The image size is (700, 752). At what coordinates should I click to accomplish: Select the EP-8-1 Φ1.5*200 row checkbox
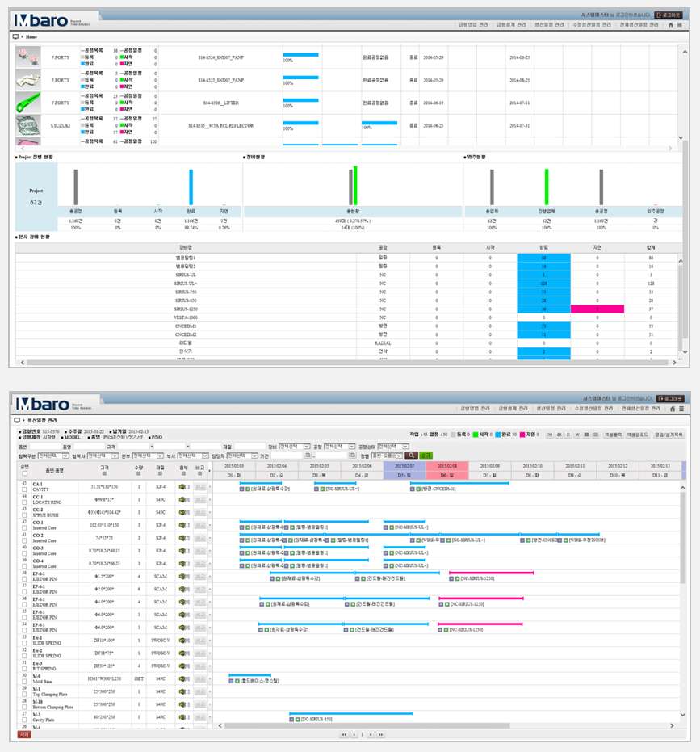click(25, 578)
